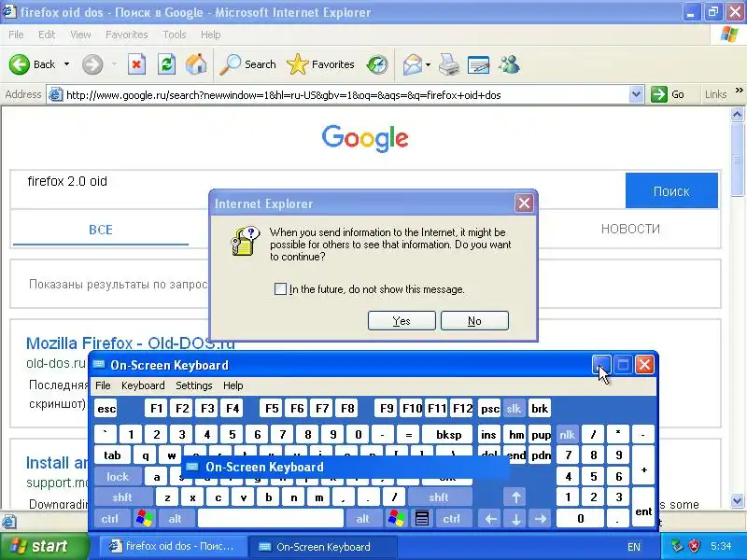Close the Internet Explorer dialog
Viewport: 747px width, 560px height.
pos(524,203)
